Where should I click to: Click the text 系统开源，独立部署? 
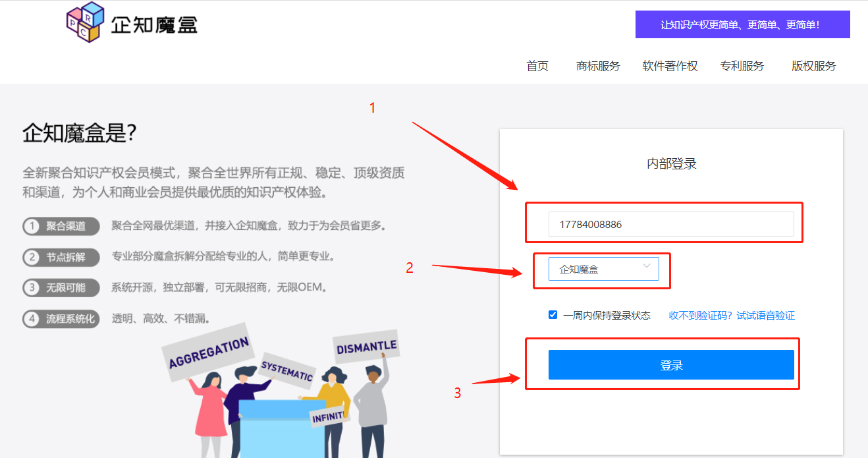[x=220, y=287]
